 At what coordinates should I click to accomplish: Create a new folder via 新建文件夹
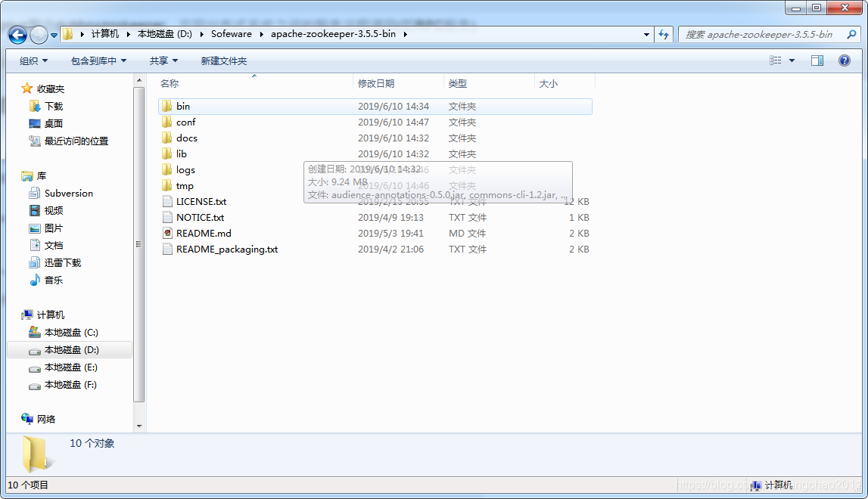[x=224, y=60]
